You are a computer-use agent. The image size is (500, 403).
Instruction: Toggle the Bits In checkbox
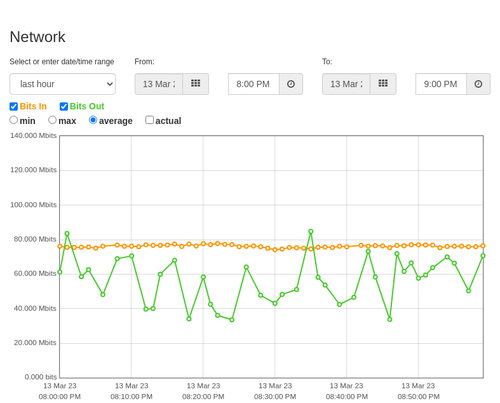[14, 106]
